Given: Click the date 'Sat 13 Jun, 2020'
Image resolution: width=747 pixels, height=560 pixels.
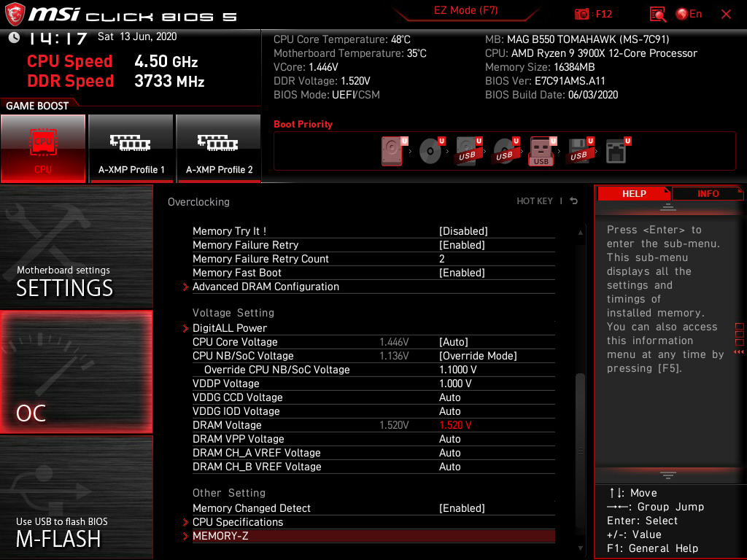Looking at the screenshot, I should (137, 36).
